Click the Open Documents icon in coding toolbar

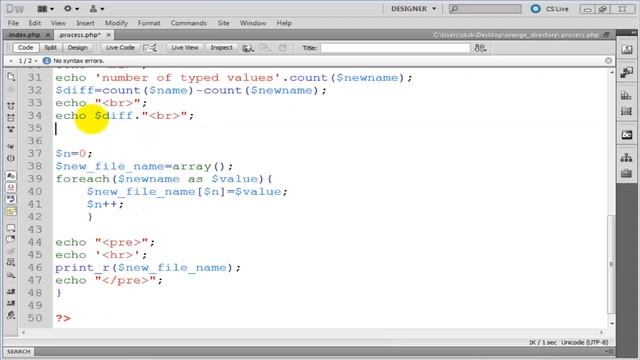11,77
